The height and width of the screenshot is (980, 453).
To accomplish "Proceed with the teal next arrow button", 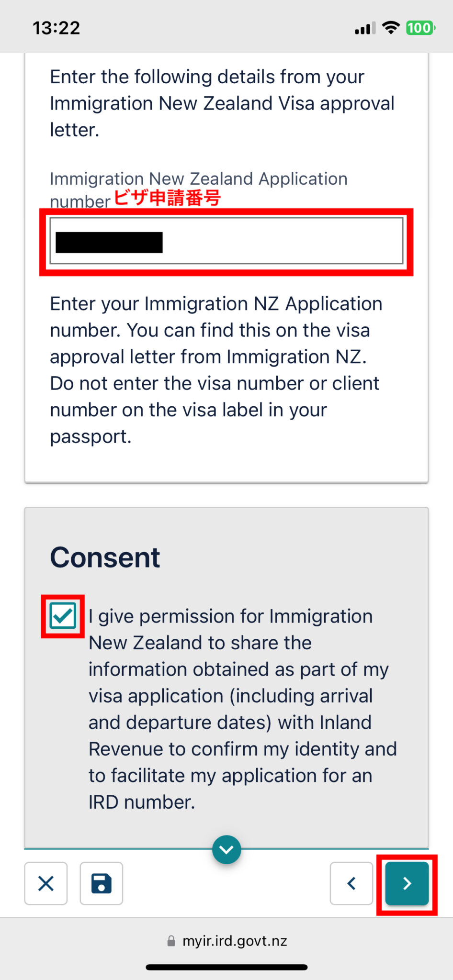I will click(407, 883).
